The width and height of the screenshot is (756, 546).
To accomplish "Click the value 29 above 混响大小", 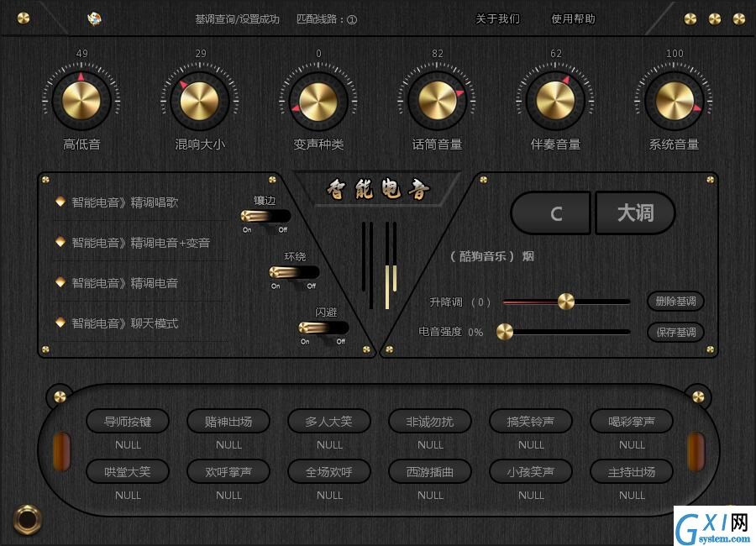I will tap(201, 54).
